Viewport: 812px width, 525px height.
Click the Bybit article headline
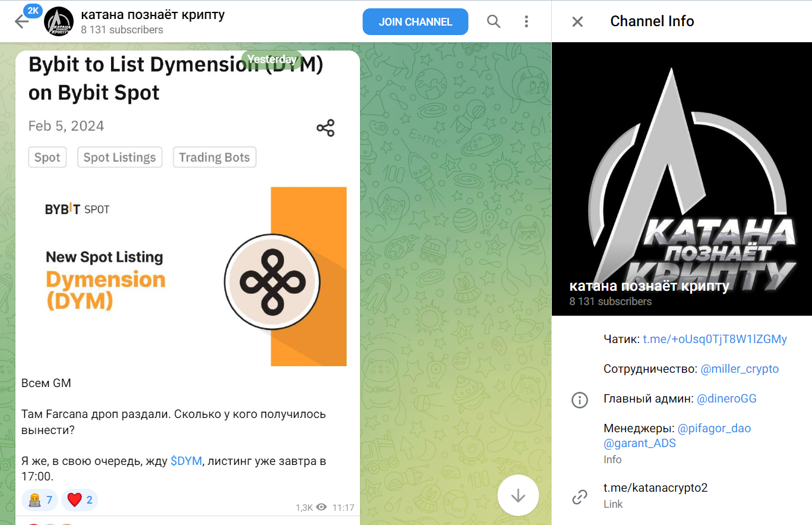tap(176, 78)
